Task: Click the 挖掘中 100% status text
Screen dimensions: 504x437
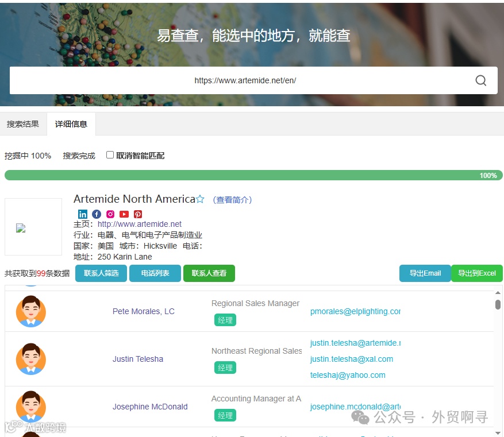Action: (28, 156)
